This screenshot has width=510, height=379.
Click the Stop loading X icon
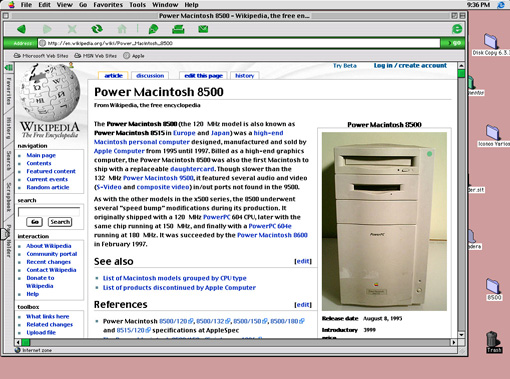72,29
